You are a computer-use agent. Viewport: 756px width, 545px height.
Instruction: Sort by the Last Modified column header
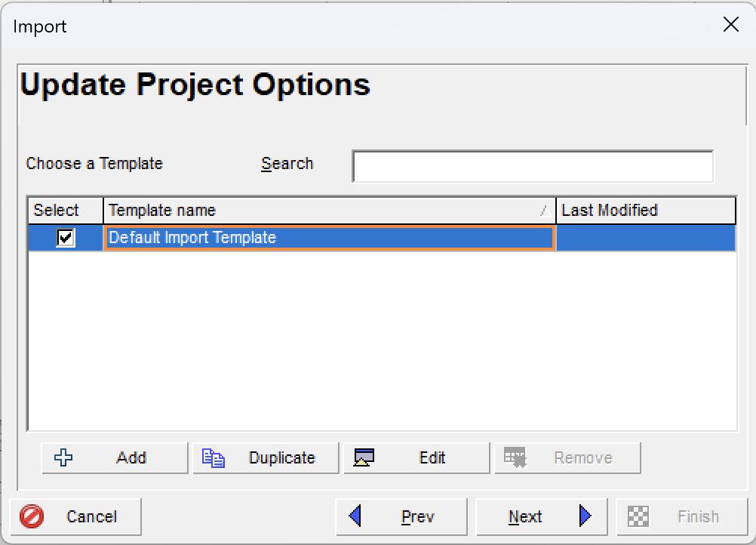[646, 211]
